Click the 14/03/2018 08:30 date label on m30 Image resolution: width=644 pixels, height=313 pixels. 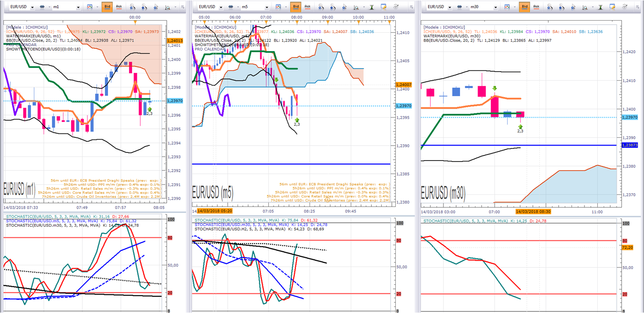[x=533, y=212]
